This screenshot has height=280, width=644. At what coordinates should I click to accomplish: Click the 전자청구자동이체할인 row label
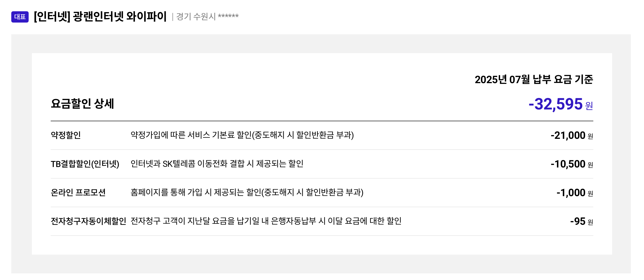[88, 221]
